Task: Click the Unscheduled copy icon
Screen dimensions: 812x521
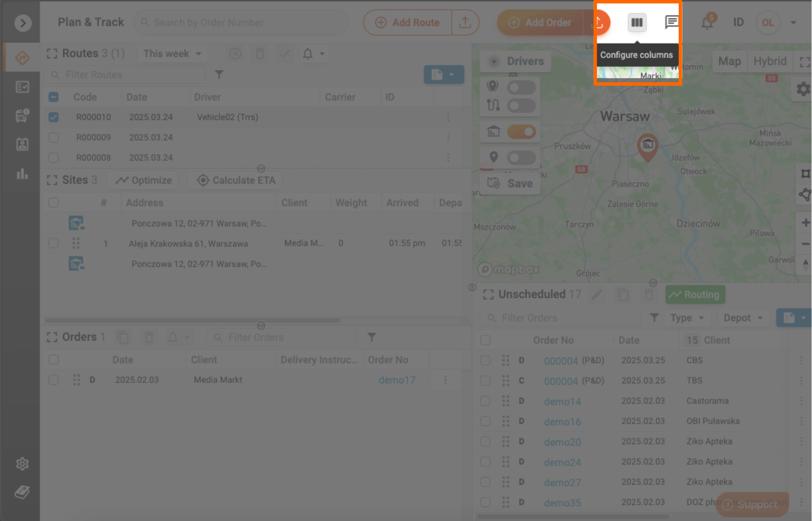Action: pos(623,295)
